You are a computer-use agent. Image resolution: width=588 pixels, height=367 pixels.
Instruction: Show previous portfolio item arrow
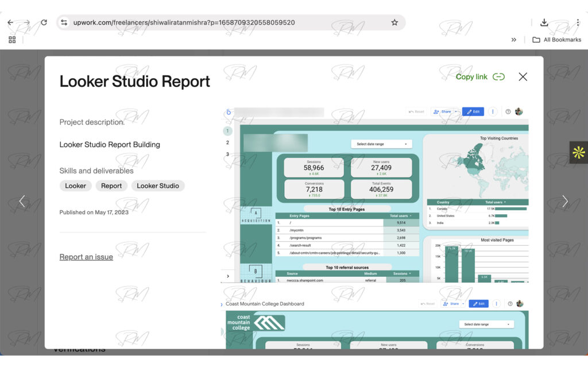tap(22, 201)
